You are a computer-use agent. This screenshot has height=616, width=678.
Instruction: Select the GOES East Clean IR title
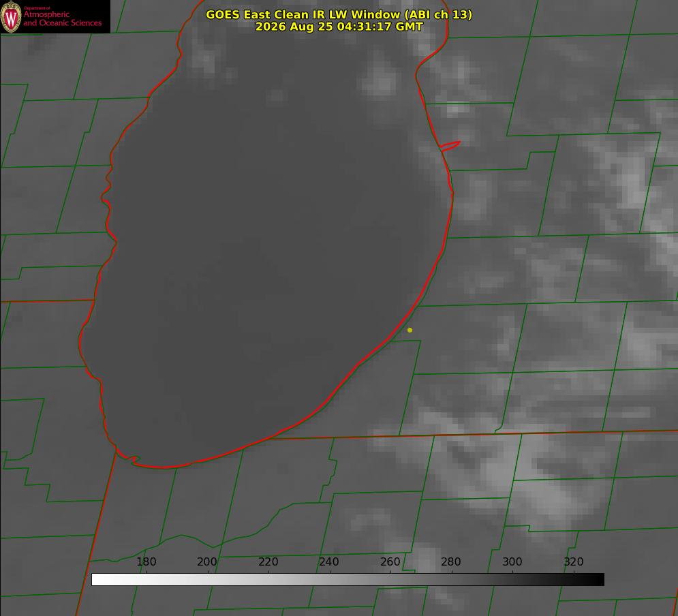pyautogui.click(x=339, y=14)
